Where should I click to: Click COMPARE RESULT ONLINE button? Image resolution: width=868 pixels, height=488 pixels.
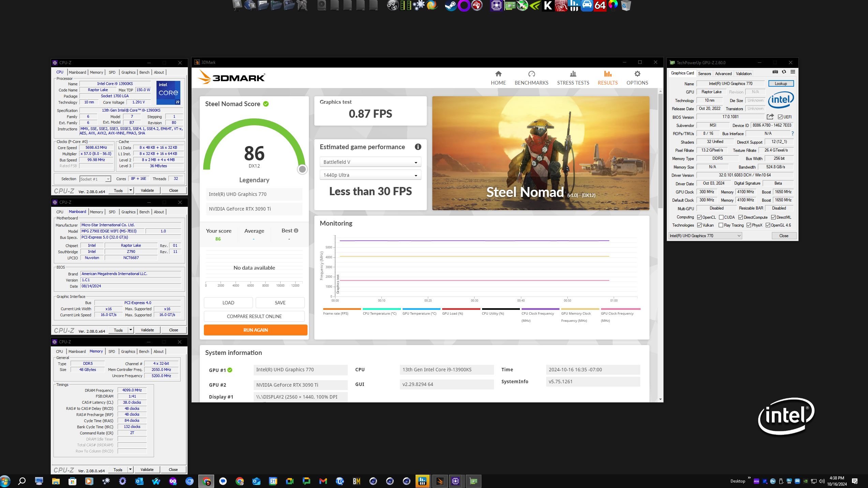[254, 316]
